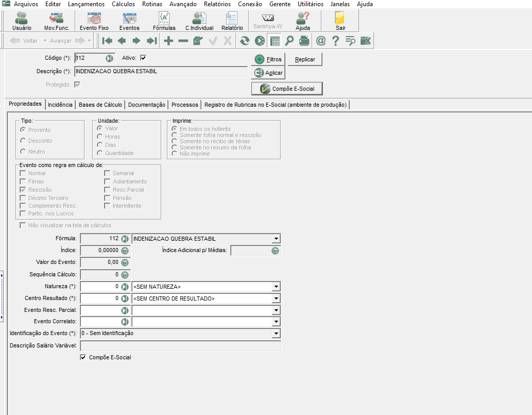The width and height of the screenshot is (532, 415).
Task: Check Não visualizar na tela de cálculos
Action: (23, 225)
